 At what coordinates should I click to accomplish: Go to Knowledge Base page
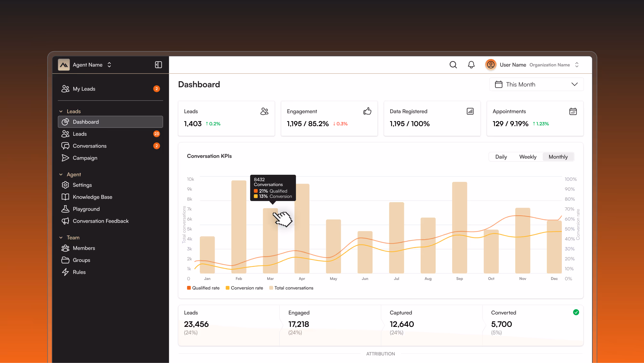point(92,197)
